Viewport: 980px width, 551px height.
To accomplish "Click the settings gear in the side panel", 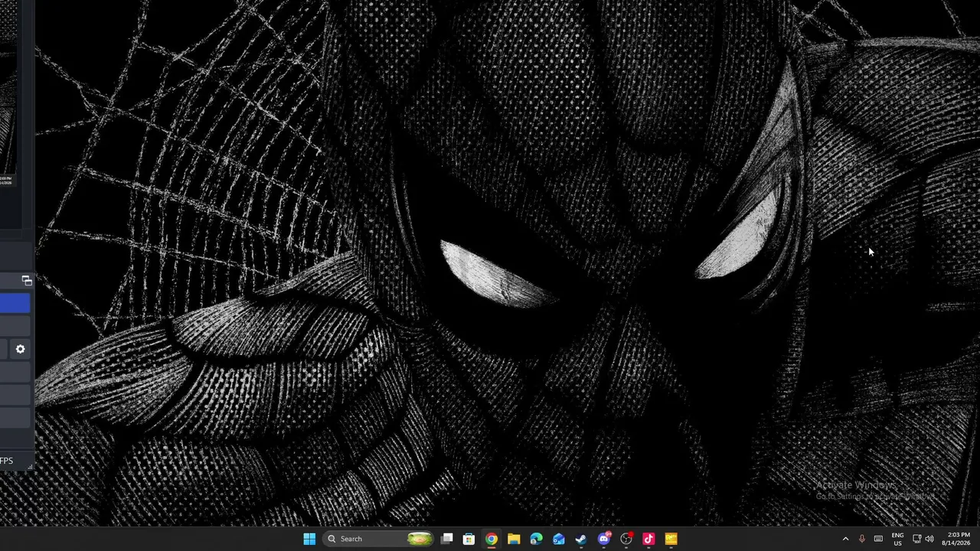I will [21, 349].
